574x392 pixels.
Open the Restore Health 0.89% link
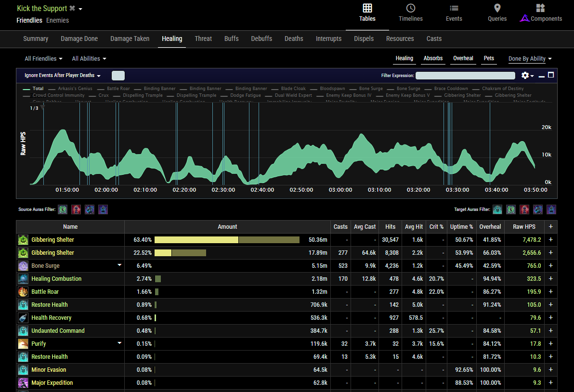[x=50, y=304]
